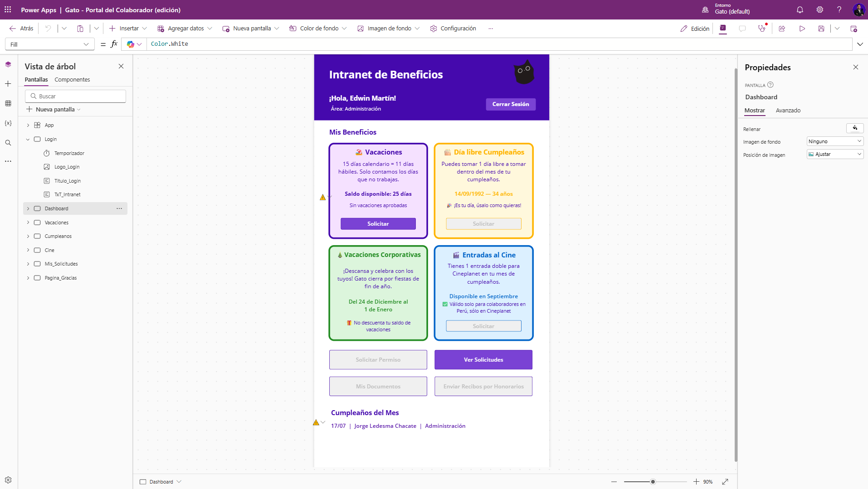Click the fx formula icon
The width and height of the screenshot is (868, 489).
(114, 44)
